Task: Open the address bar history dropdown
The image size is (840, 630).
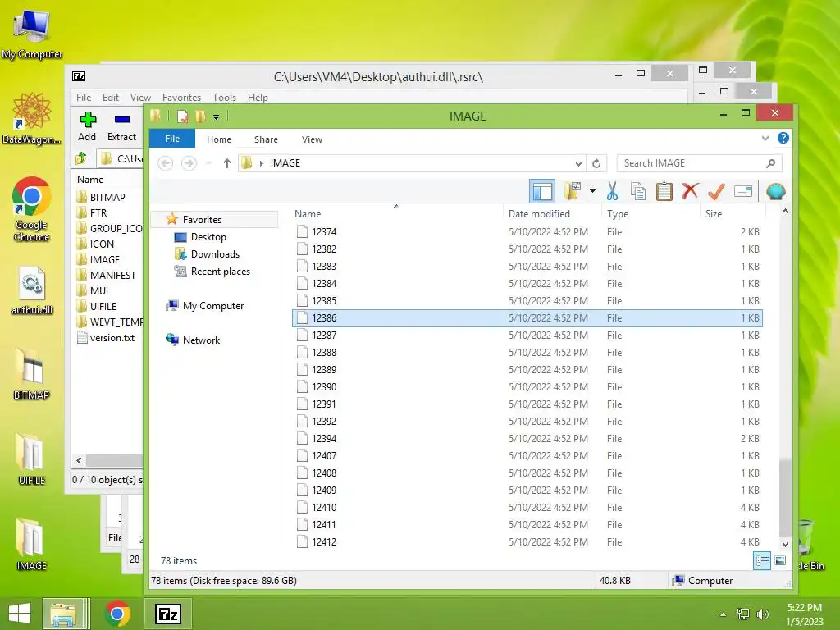Action: coord(578,163)
